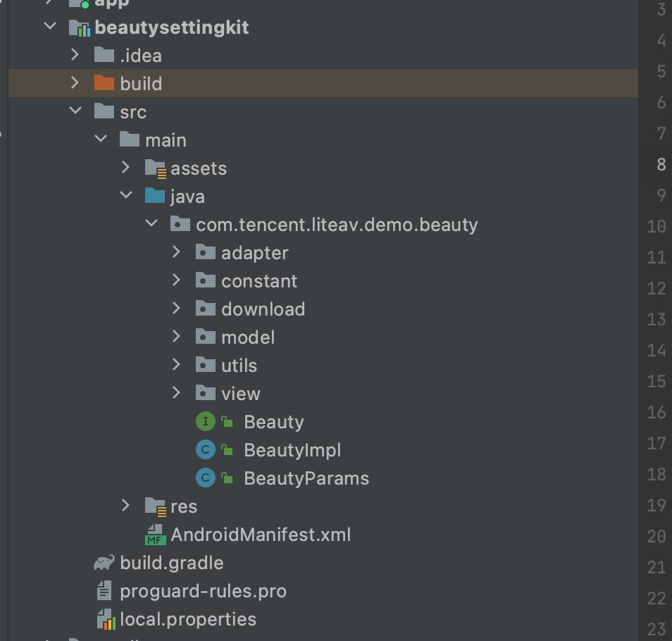
Task: Click the utils package icon
Action: 205,365
